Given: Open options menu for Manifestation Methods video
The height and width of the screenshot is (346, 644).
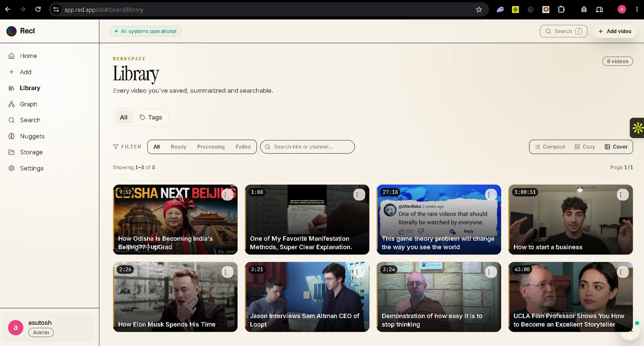Looking at the screenshot, I should coord(359,195).
